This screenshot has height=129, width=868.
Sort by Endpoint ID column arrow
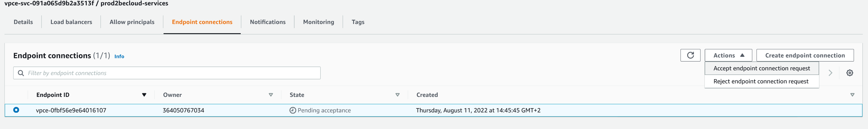[x=144, y=95]
